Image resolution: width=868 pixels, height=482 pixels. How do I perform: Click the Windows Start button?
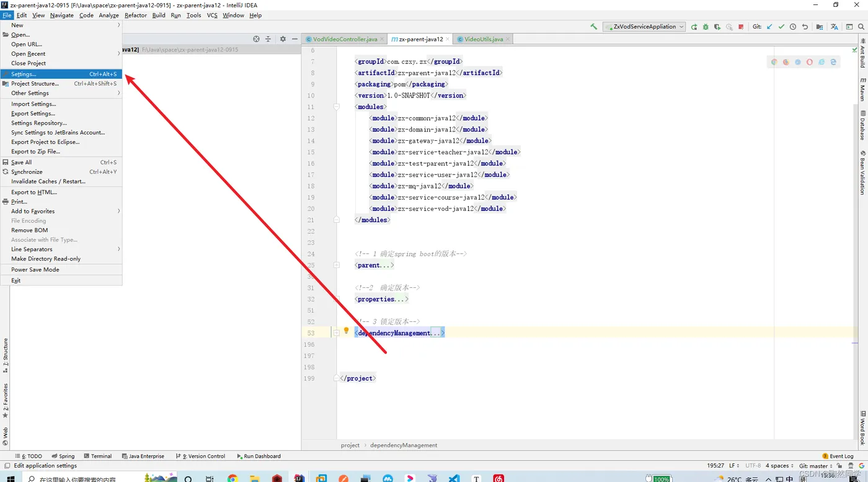click(11, 478)
